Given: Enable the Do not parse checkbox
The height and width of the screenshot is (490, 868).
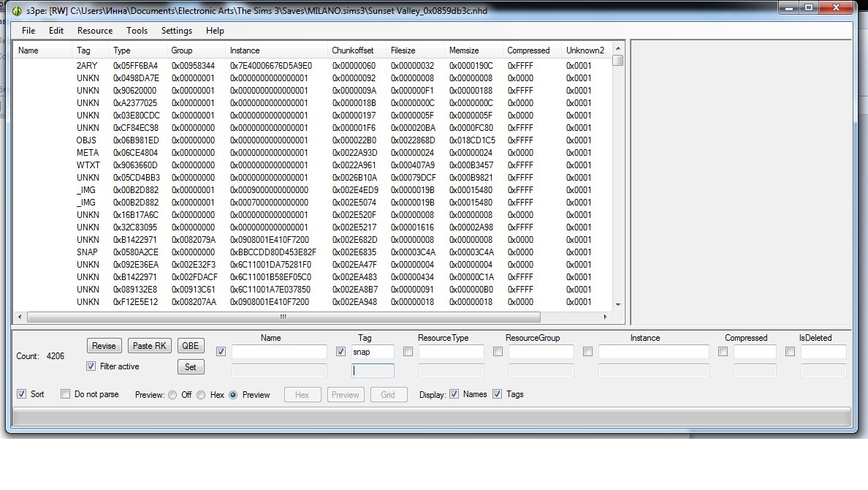Looking at the screenshot, I should [66, 394].
